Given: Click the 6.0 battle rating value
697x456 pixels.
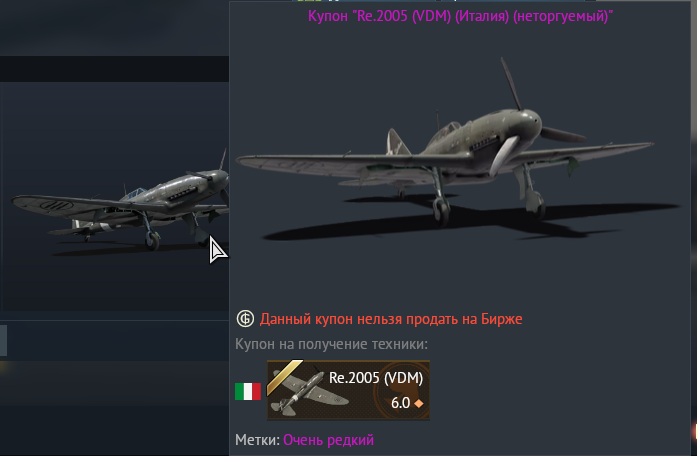Looking at the screenshot, I should click(400, 403).
